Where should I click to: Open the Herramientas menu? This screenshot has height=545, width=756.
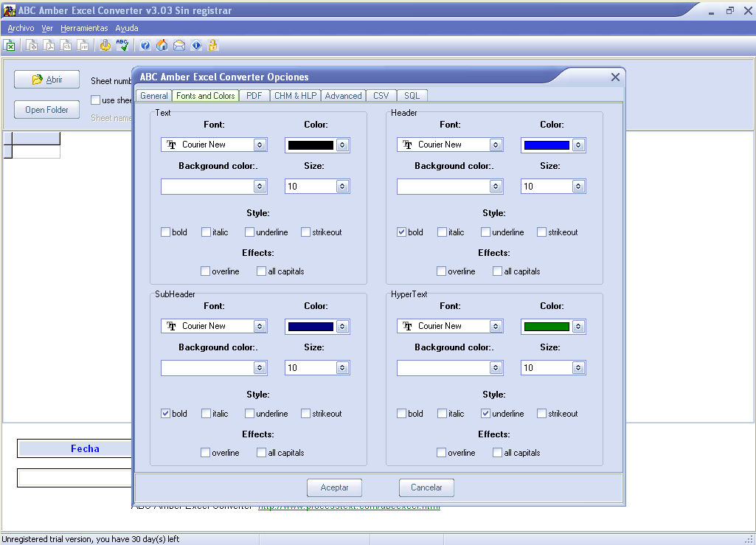point(84,28)
